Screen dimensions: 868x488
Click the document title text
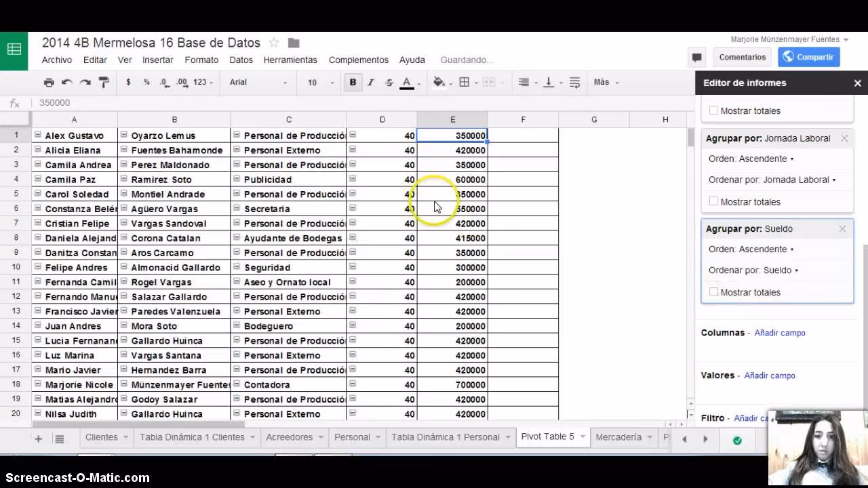(x=151, y=43)
